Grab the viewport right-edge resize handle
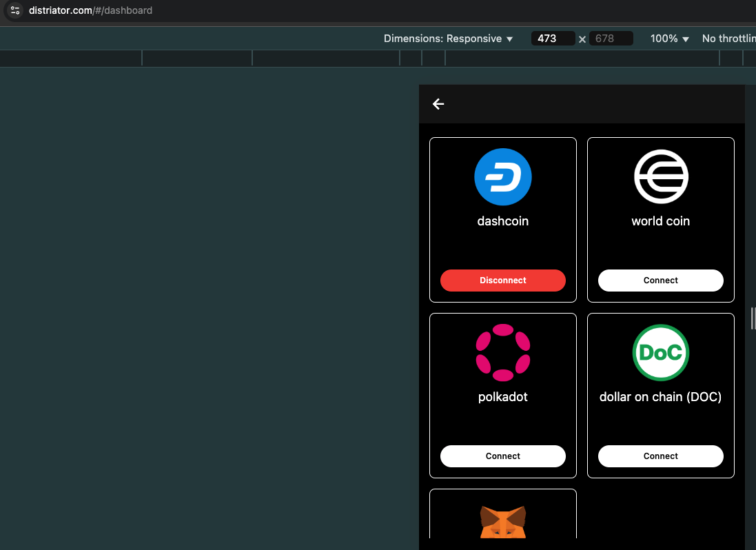Screen dimensions: 756x550 (x=753, y=318)
